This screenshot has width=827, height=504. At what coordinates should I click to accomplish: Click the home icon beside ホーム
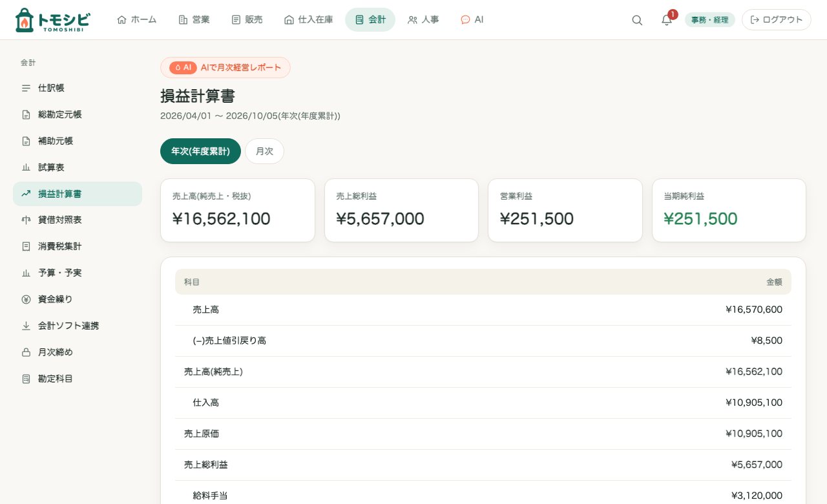click(121, 20)
